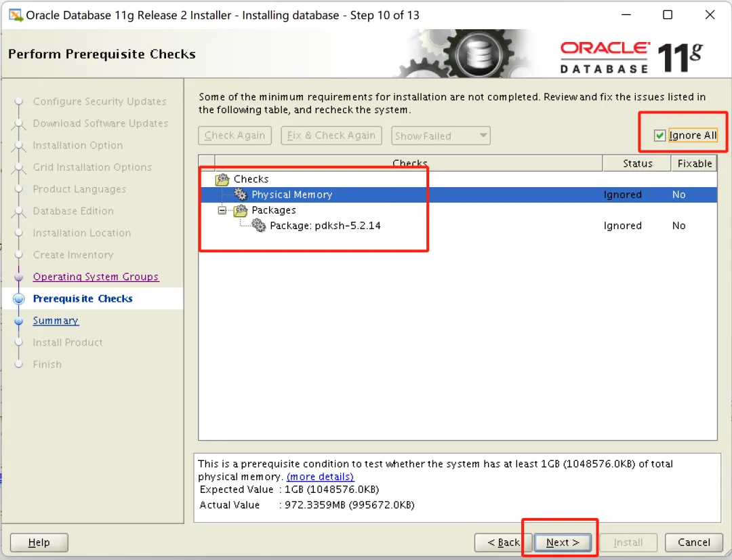This screenshot has height=560, width=732.
Task: Toggle the Ignore All checkbox
Action: tap(659, 136)
